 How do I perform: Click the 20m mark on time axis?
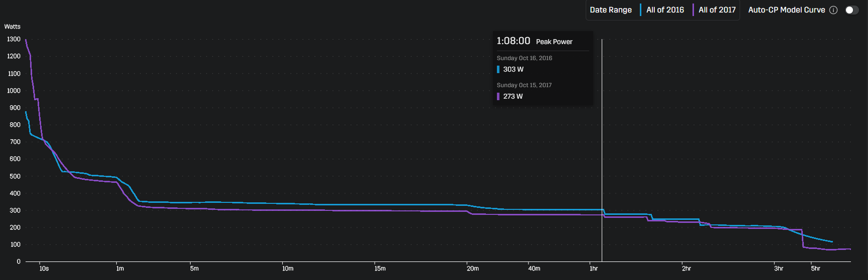472,269
